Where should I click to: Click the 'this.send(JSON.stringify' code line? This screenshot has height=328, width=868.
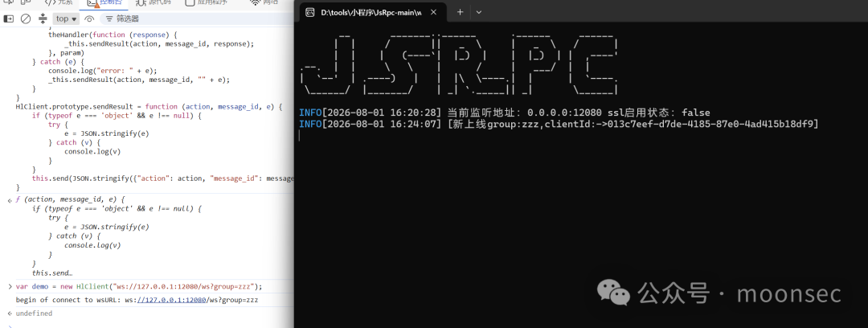(162, 178)
